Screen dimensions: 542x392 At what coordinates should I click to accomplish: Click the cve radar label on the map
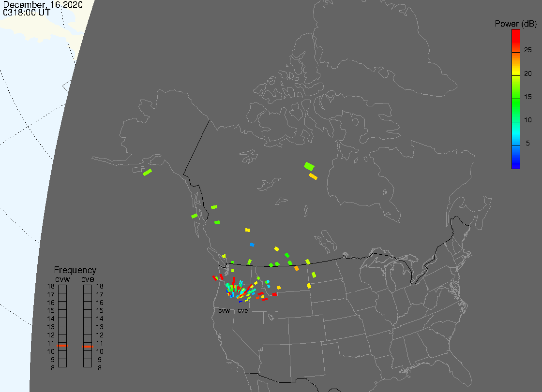[x=242, y=311]
